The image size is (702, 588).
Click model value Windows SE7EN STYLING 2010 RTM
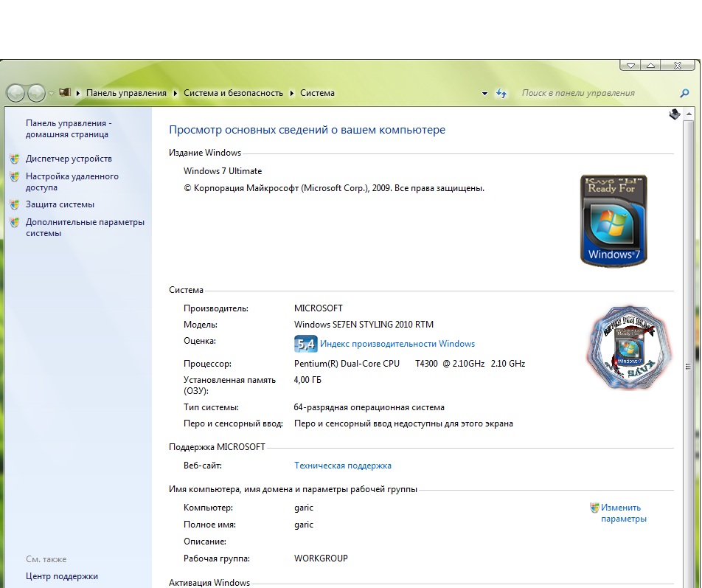(x=364, y=325)
